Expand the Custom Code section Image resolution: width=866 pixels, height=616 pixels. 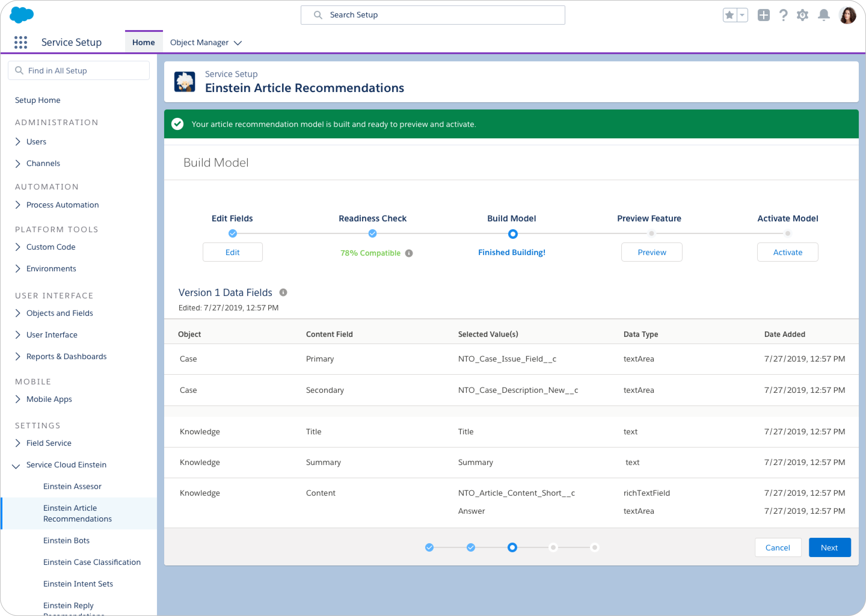[18, 247]
